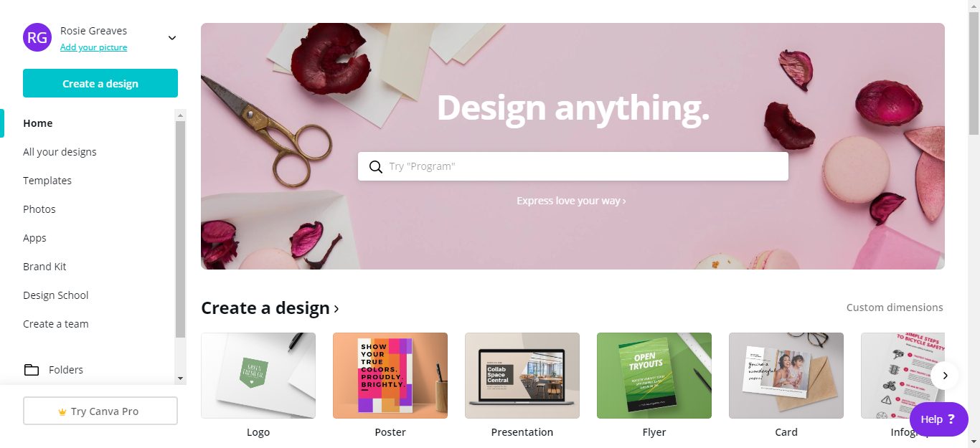Pick the Flyer design thumbnail
This screenshot has height=448, width=980.
click(x=654, y=376)
